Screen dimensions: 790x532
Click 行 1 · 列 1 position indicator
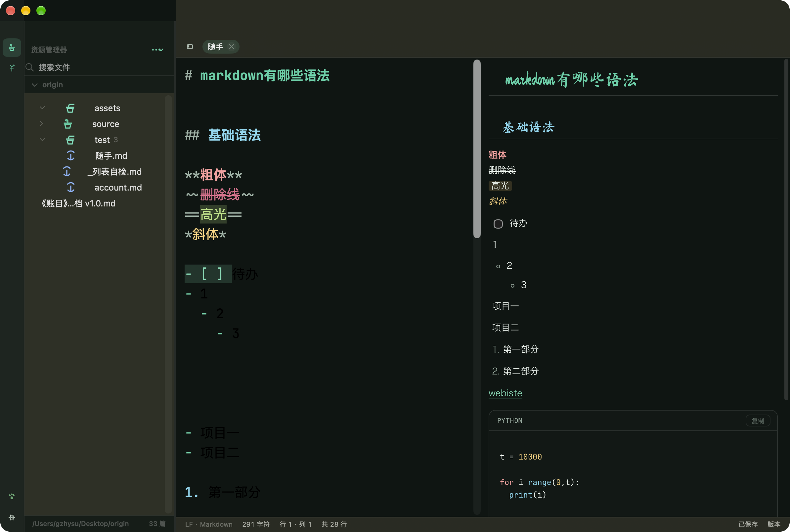point(295,524)
